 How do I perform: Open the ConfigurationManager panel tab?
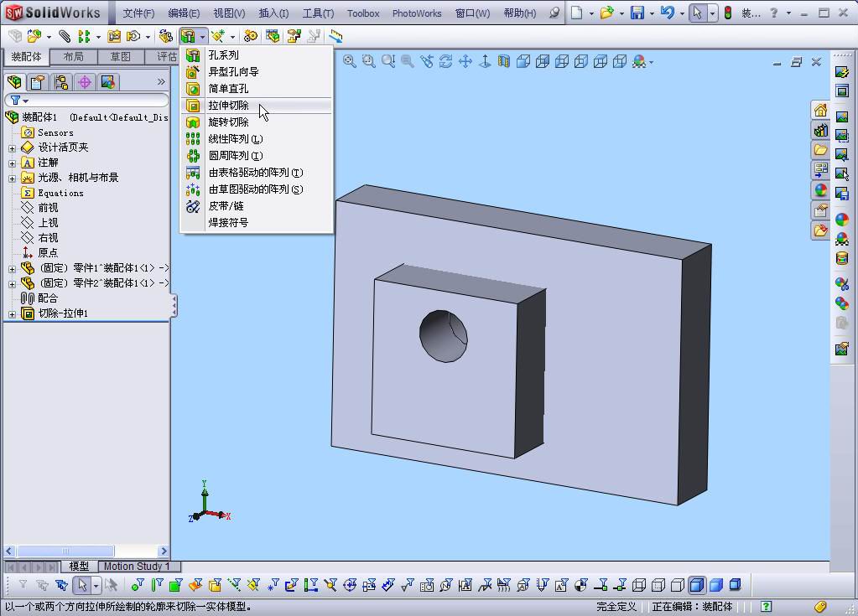(61, 82)
